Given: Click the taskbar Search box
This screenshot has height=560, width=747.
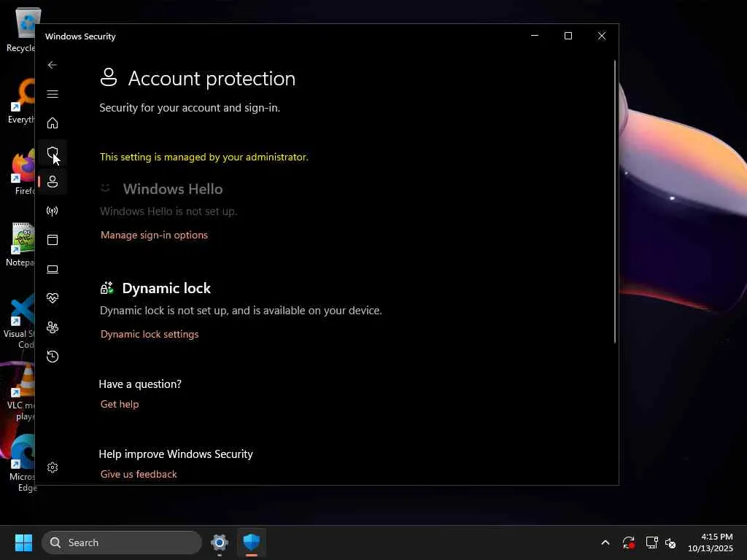Looking at the screenshot, I should (x=122, y=542).
